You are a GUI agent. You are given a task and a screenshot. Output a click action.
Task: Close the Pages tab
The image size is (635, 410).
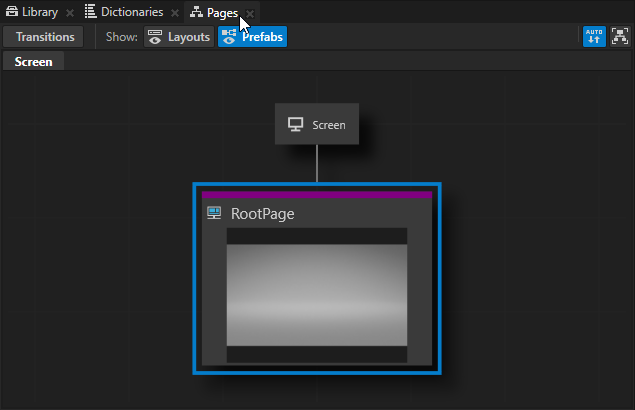(250, 13)
